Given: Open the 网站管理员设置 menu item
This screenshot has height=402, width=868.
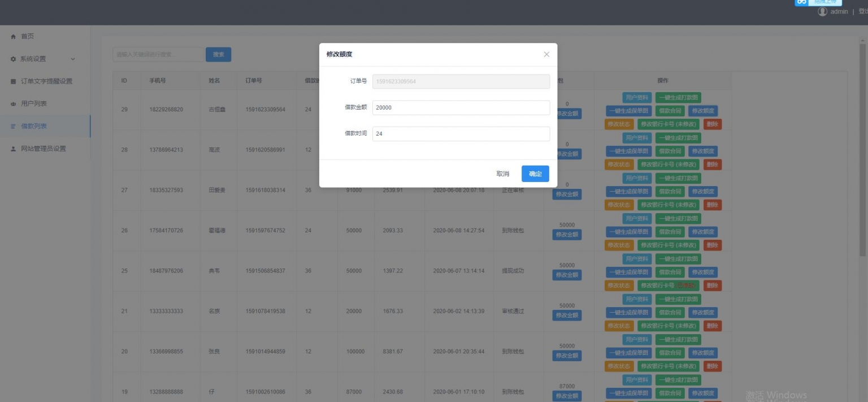Looking at the screenshot, I should click(x=44, y=149).
